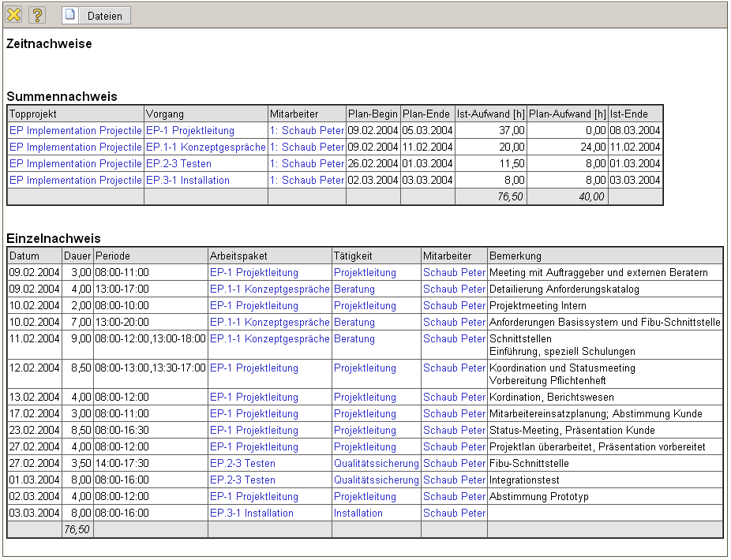
Task: Click the Ist-Aufwand [h] column header
Action: coord(490,114)
